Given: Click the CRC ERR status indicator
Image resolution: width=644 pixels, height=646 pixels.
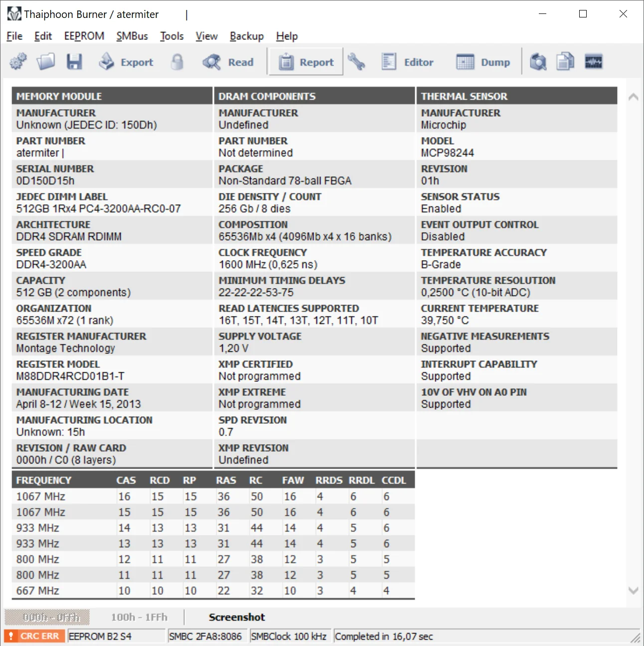Looking at the screenshot, I should click(x=34, y=636).
